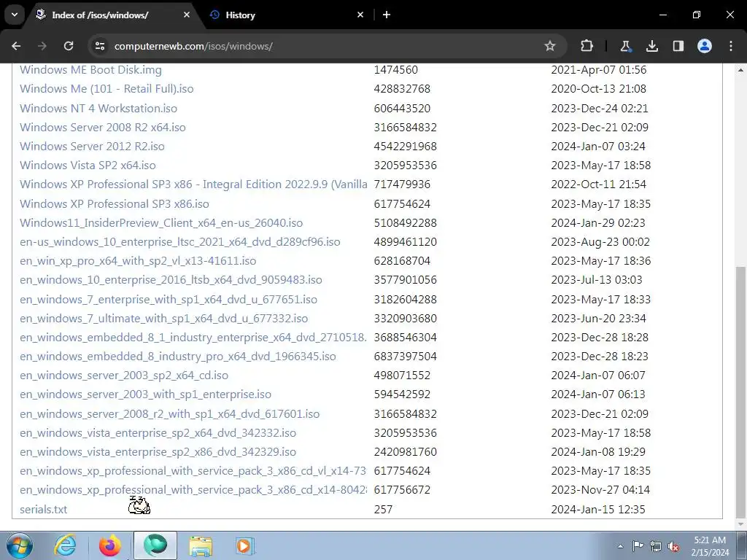Download en_windows_server_2003_sp2_x64_cd.iso
The image size is (747, 560).
point(124,376)
